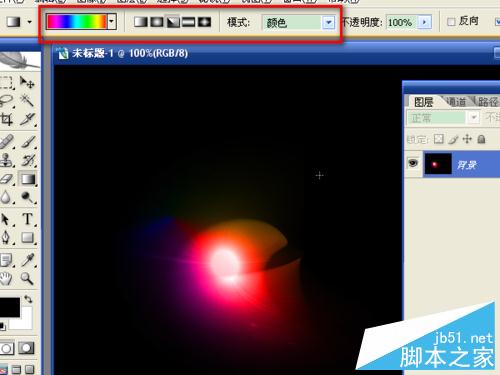Viewport: 500px width, 375px height.
Task: Select the Crop tool
Action: point(6,119)
